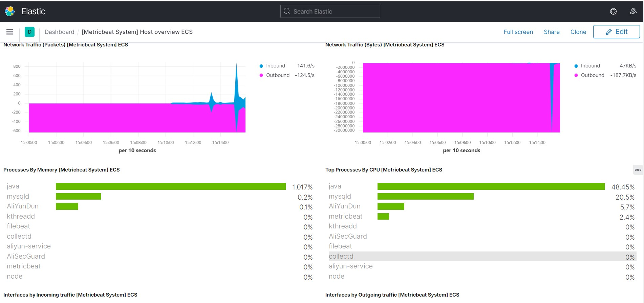Enter Full screen mode
Viewport: 644px width, 303px height.
coord(518,32)
